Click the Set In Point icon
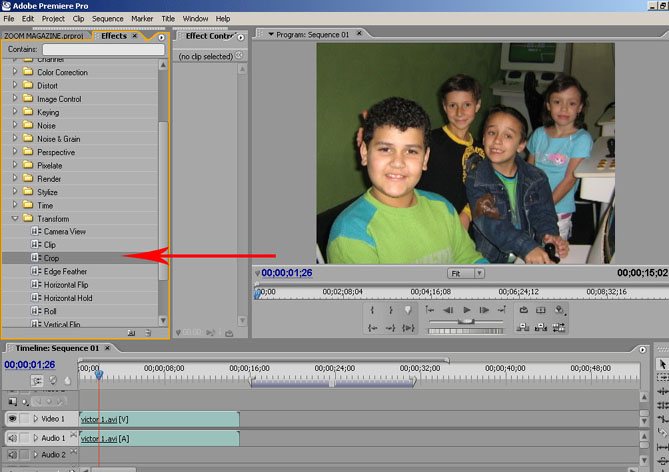 pos(373,310)
